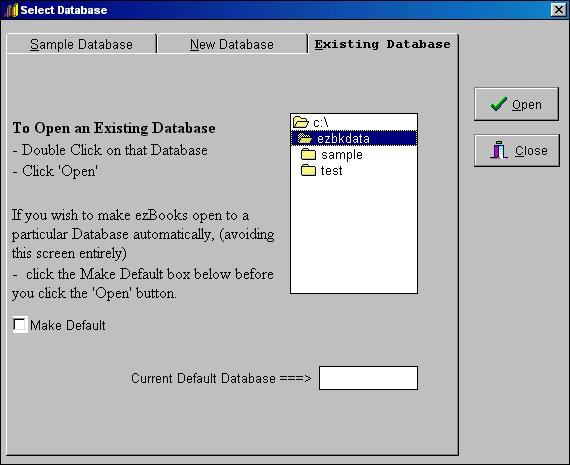This screenshot has height=465, width=570.
Task: Click the 'To Open an Existing Database' heading
Action: pos(114,128)
